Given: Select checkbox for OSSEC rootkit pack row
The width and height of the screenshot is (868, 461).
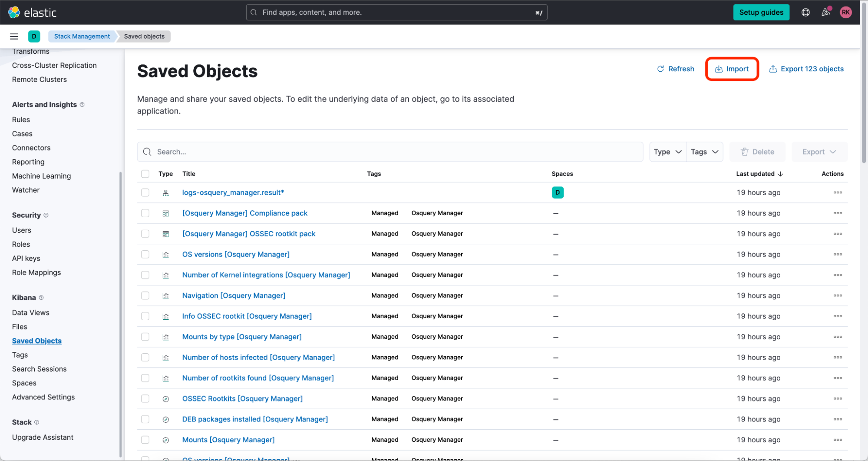Looking at the screenshot, I should 145,234.
